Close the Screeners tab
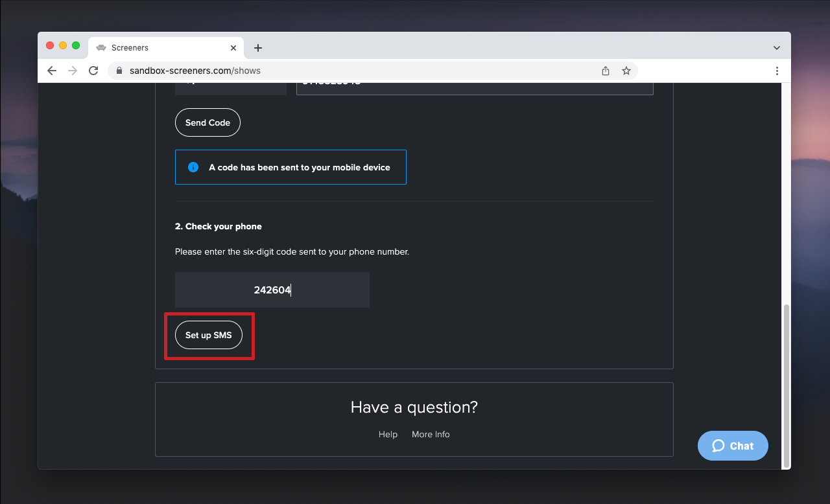830x504 pixels. 233,48
